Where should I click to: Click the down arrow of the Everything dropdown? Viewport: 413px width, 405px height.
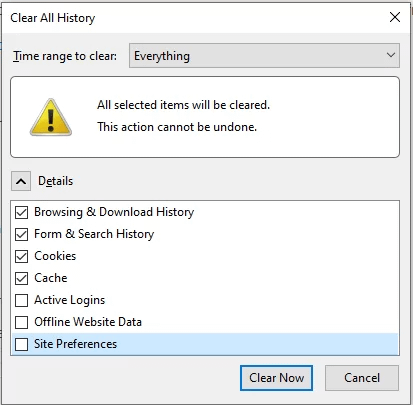click(391, 55)
